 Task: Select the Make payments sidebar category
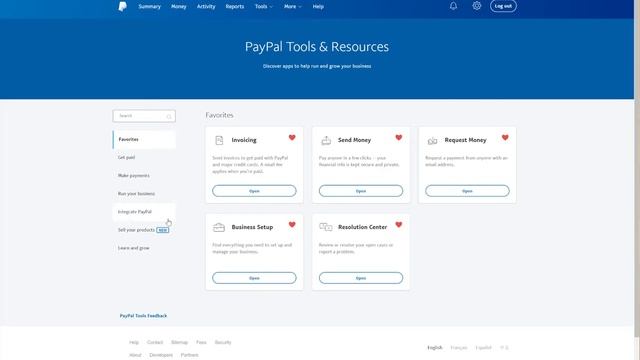click(x=144, y=176)
